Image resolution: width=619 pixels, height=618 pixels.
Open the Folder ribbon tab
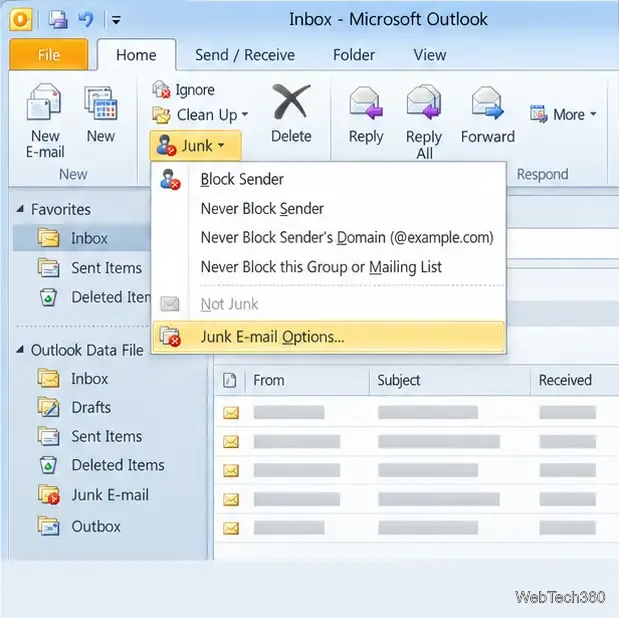[x=354, y=55]
